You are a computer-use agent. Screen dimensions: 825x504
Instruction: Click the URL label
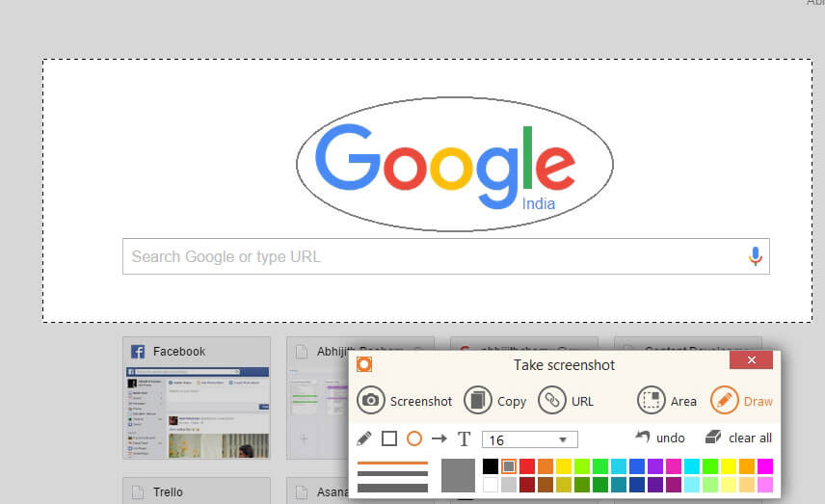tap(582, 402)
